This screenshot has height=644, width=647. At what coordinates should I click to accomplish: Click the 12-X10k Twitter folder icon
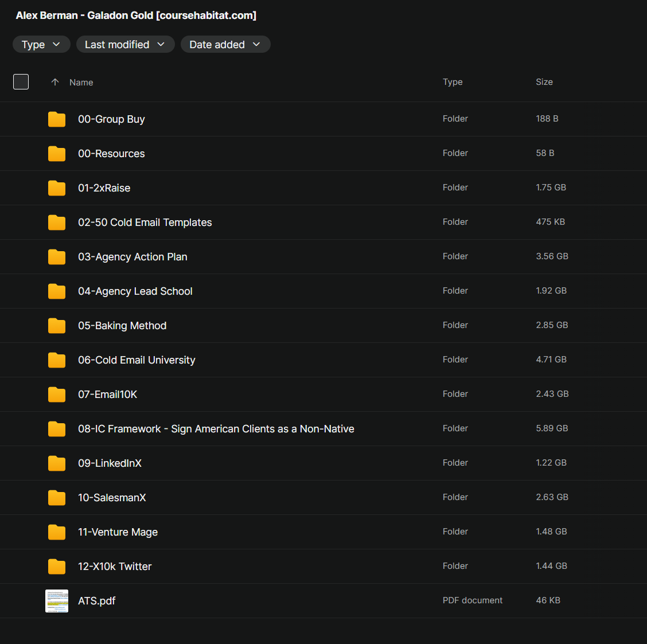point(57,567)
